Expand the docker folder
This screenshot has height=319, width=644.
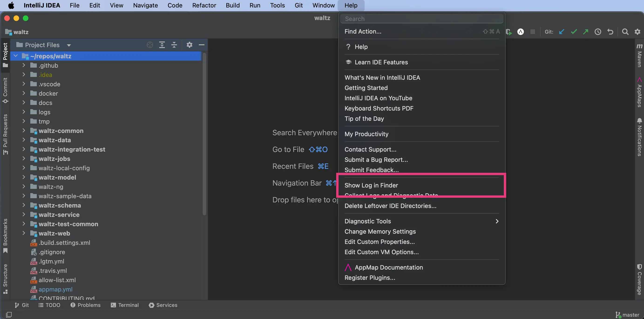pos(24,93)
